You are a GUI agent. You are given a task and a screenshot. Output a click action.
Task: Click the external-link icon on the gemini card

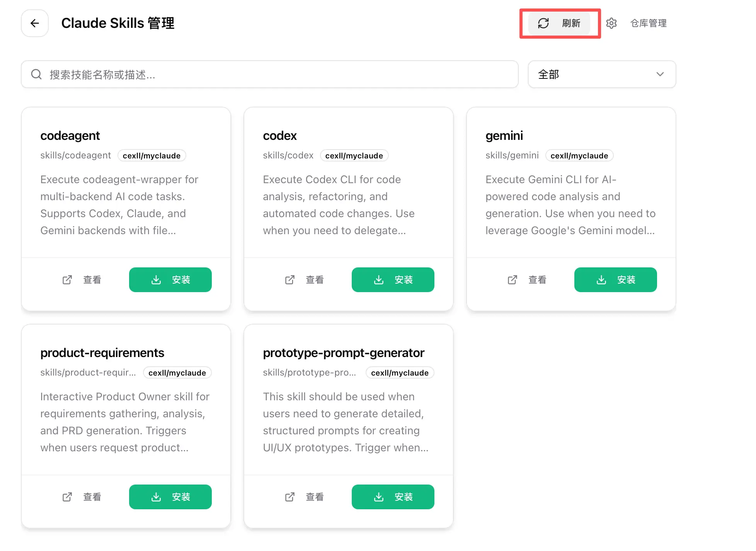[x=513, y=280]
